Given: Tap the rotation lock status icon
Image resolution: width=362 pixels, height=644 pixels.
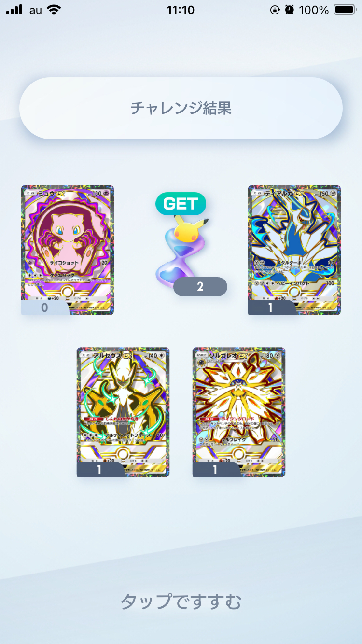Looking at the screenshot, I should [275, 10].
